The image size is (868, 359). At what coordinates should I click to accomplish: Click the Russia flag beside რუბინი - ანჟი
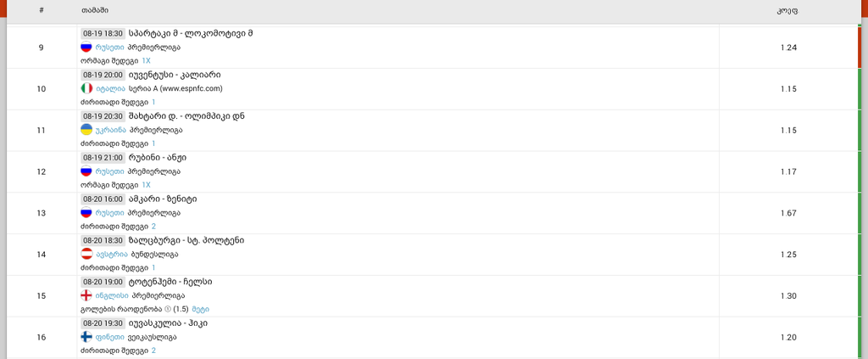click(86, 171)
